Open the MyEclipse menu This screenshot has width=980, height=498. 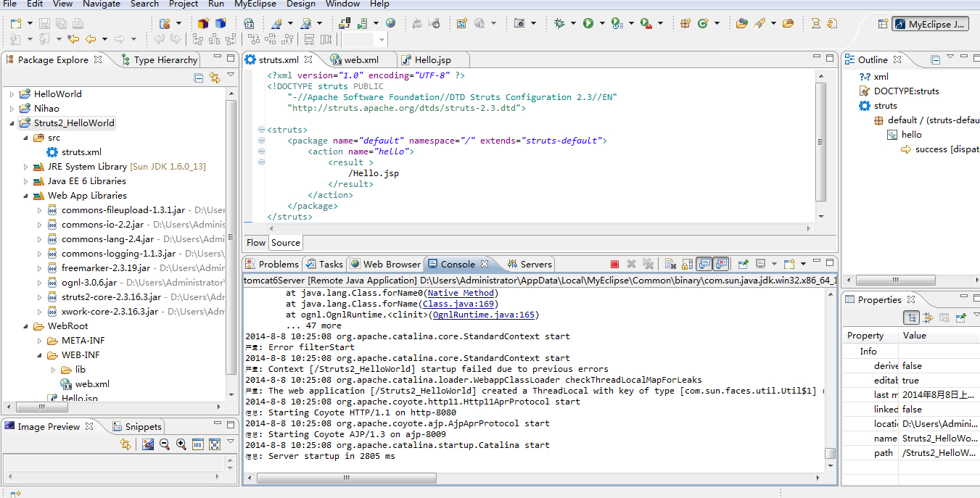coord(255,4)
